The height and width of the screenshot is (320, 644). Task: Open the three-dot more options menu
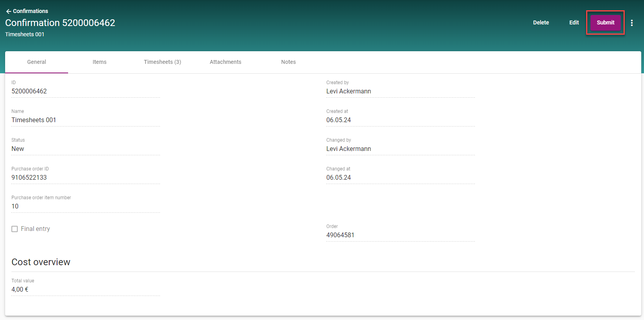click(x=631, y=23)
